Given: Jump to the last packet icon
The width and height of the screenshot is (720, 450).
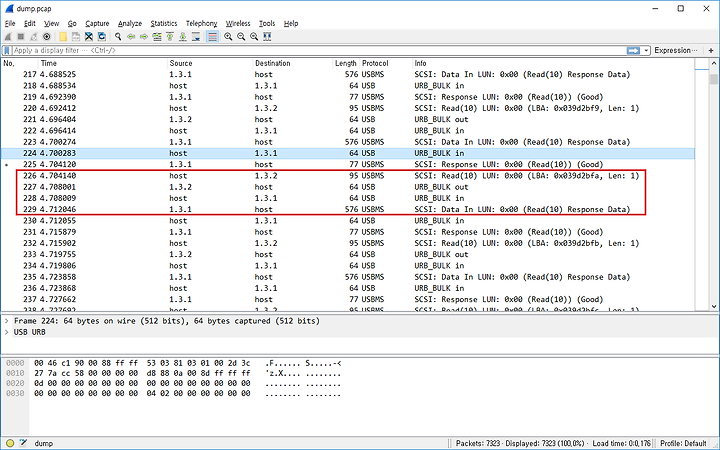Looking at the screenshot, I should pyautogui.click(x=182, y=37).
